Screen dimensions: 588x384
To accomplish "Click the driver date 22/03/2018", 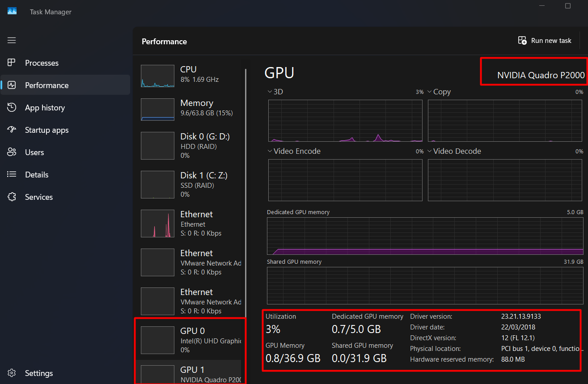I will [518, 327].
